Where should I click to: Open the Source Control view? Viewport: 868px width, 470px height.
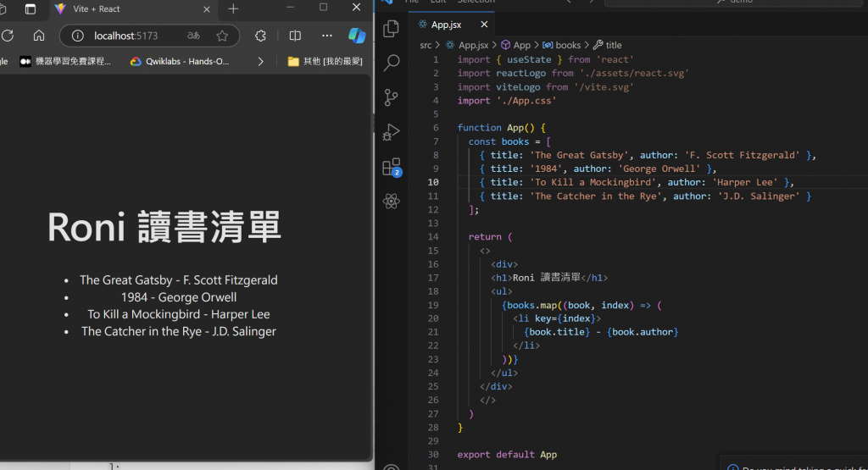392,97
